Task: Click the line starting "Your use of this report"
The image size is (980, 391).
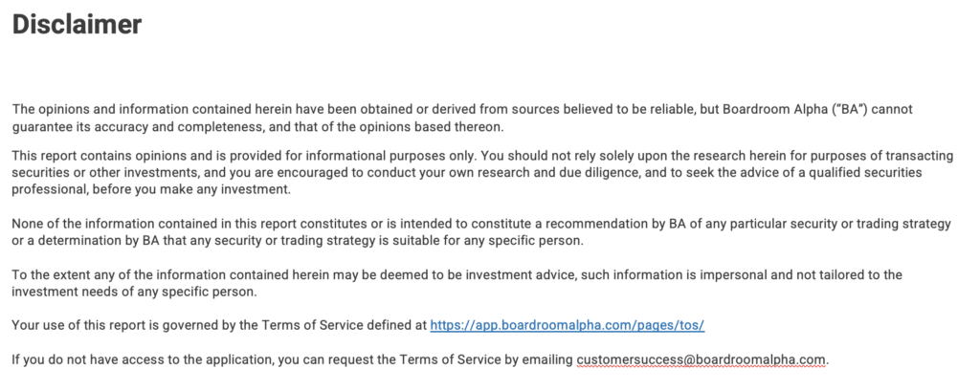Action: pos(358,325)
